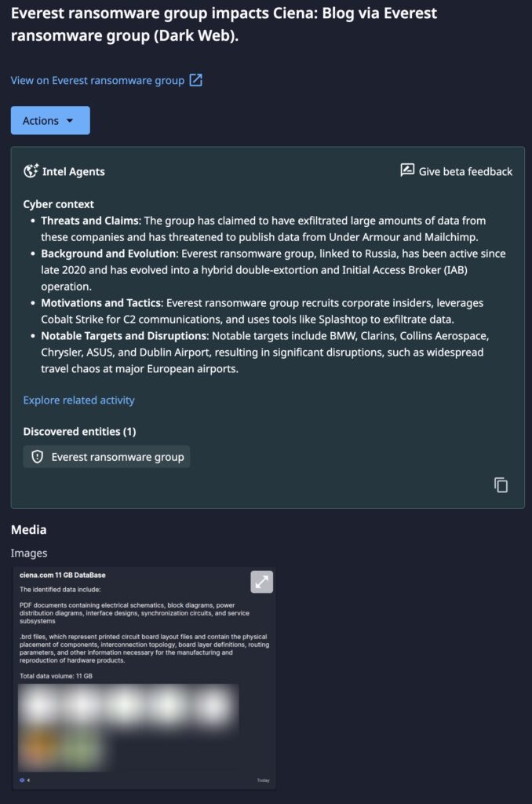Click the page title about Everest impacting Ciena
Screen dimensions: 532x804
pyautogui.click(x=224, y=24)
